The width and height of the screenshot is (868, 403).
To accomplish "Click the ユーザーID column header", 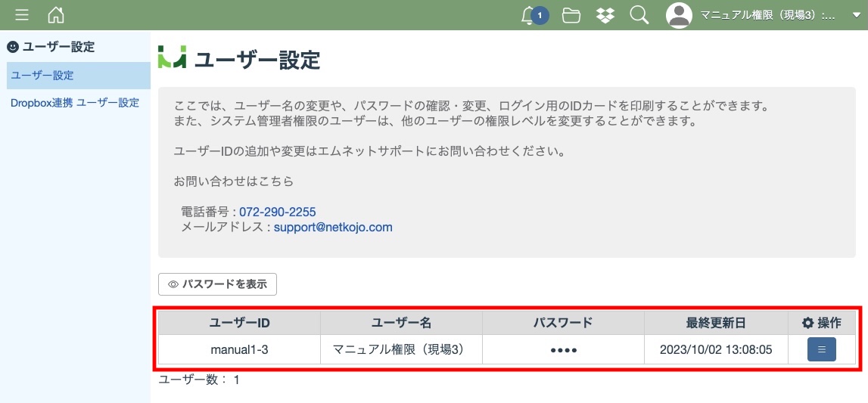I will [239, 323].
